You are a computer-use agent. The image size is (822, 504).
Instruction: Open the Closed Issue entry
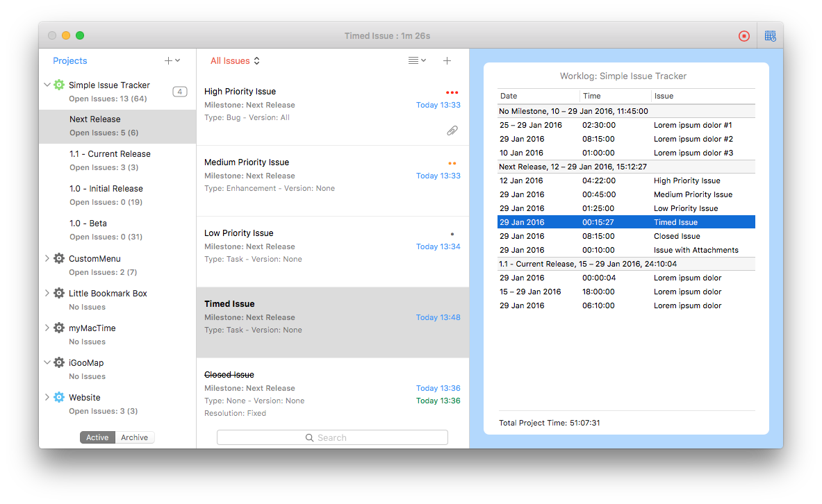(332, 394)
